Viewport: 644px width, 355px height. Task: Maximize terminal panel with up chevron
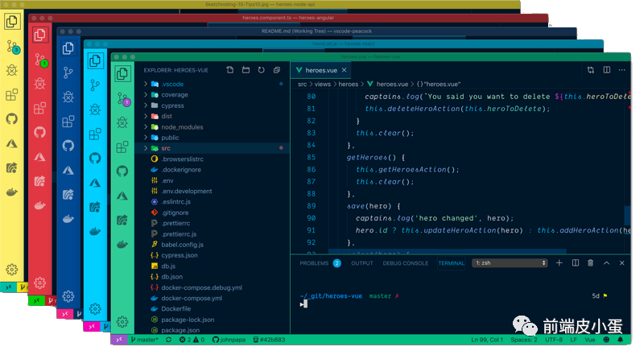click(x=607, y=263)
